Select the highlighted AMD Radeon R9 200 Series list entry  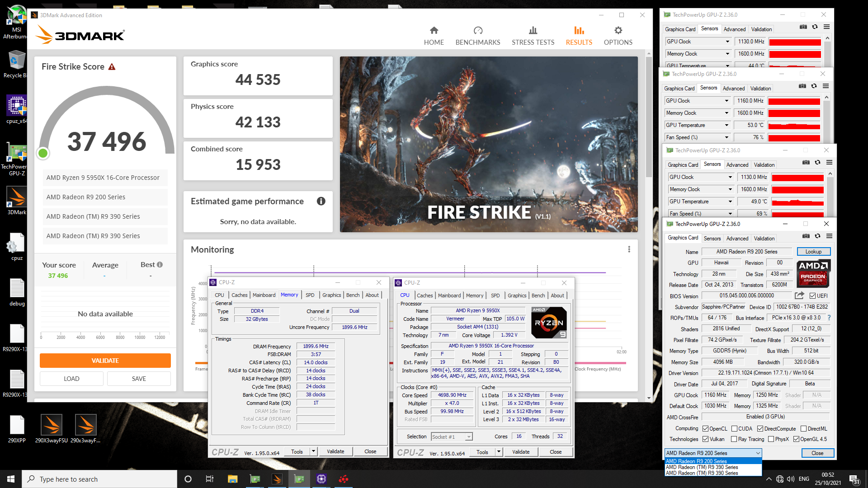click(713, 461)
